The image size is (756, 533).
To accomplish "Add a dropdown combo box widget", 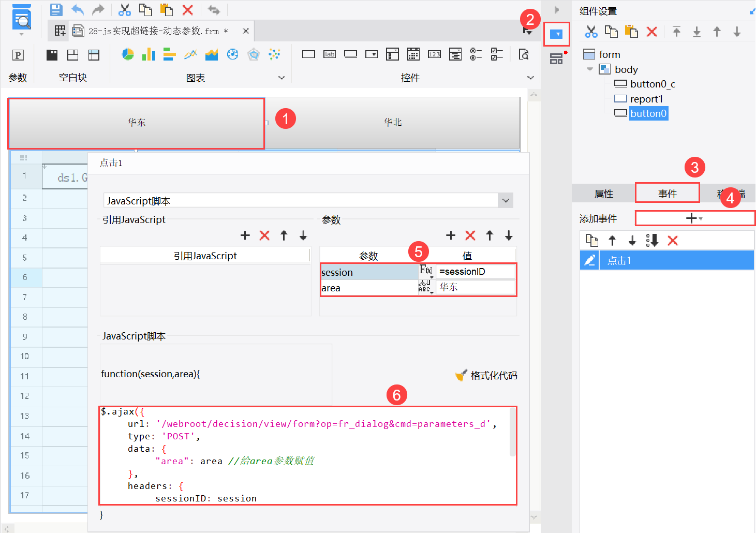I will tap(372, 54).
